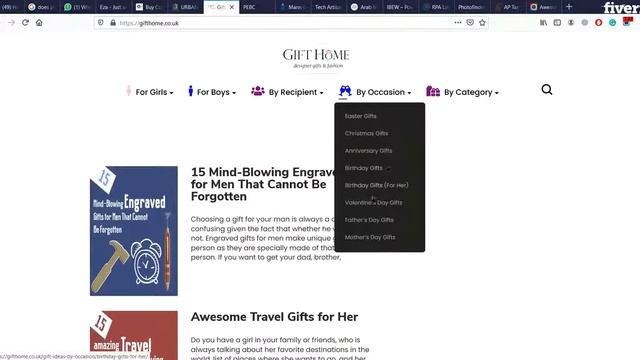
Task: Close the active Gift Home tab
Action: [x=232, y=7]
